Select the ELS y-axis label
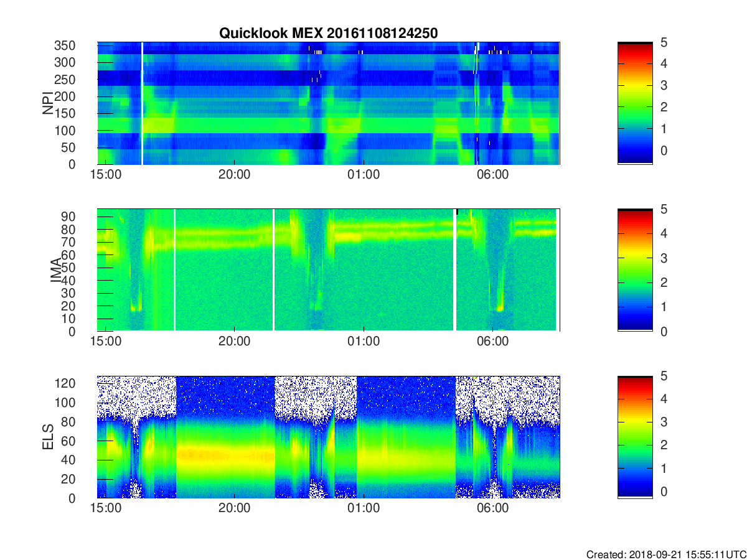747x560 pixels. coord(47,437)
